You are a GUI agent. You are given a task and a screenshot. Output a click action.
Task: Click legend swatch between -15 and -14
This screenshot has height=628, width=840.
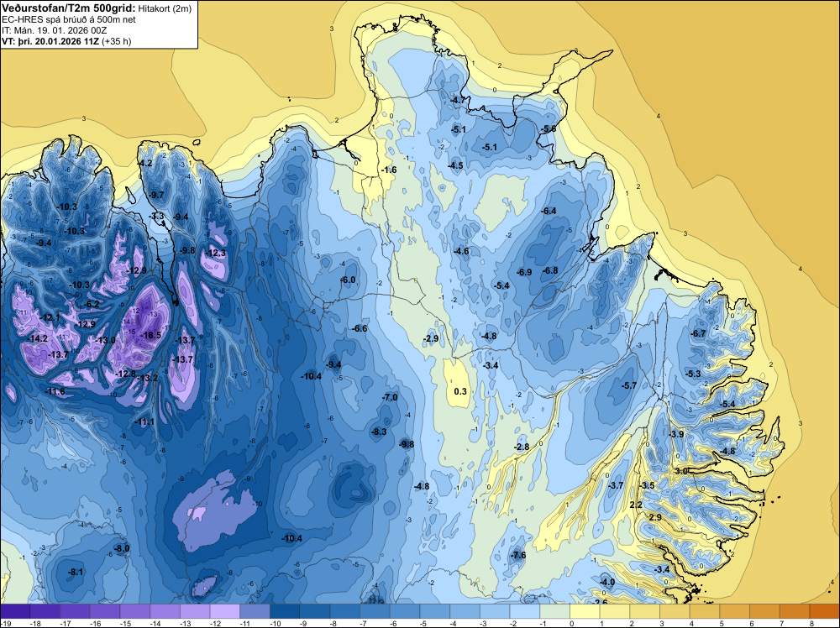point(135,610)
